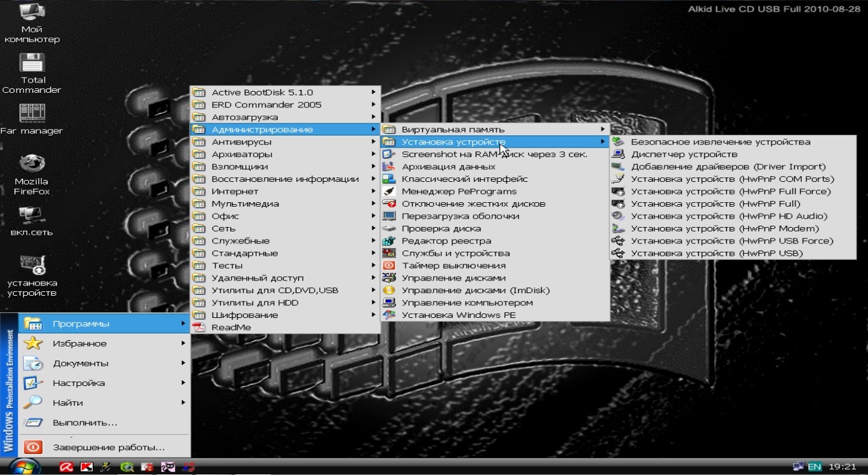Screen dimensions: 868x475
Task: Launch Avira red umbrella icon in taskbar
Action: pos(66,467)
